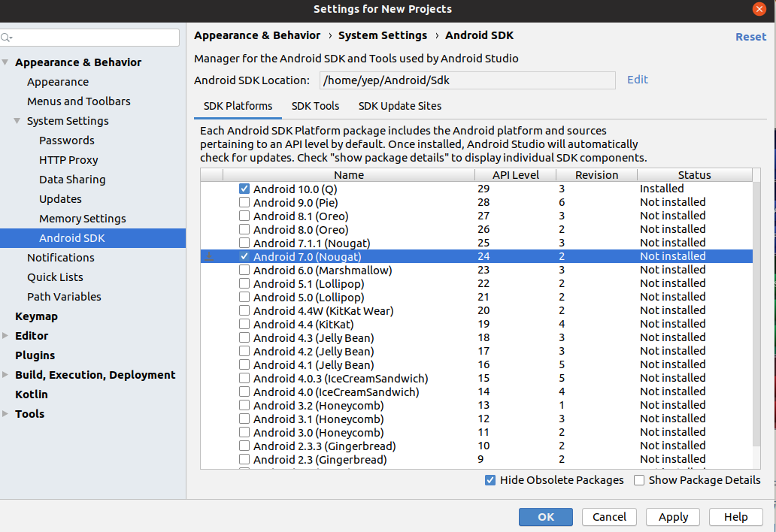Switch to SDK Tools tab
This screenshot has height=532, width=776.
click(315, 106)
